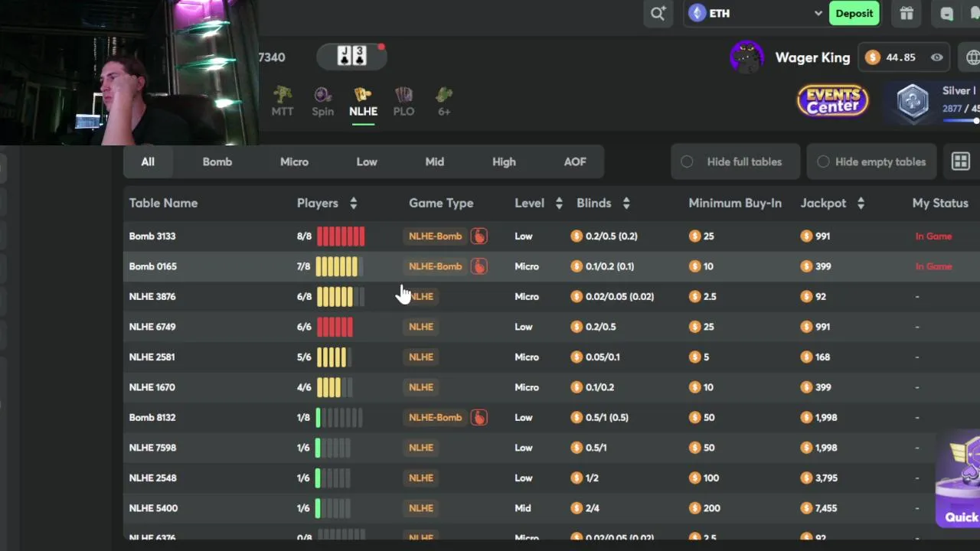Open the search magnifier icon
The height and width of the screenshot is (551, 980).
[658, 13]
